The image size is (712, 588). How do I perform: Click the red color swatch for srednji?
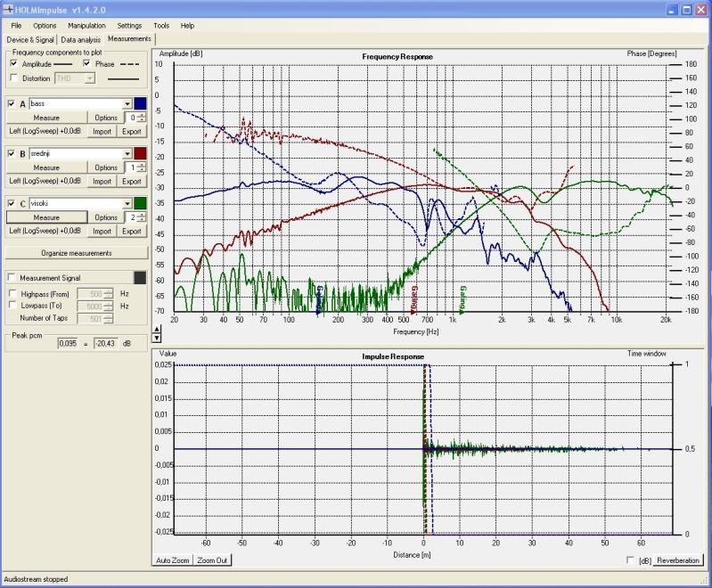(x=140, y=153)
